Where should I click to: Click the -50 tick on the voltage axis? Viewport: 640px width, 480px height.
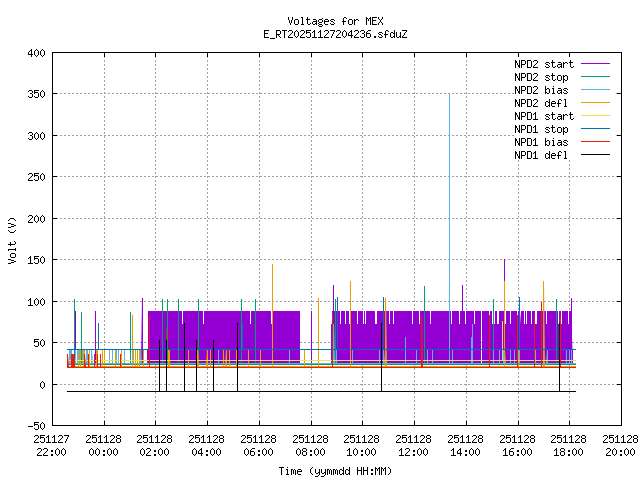(x=34, y=426)
